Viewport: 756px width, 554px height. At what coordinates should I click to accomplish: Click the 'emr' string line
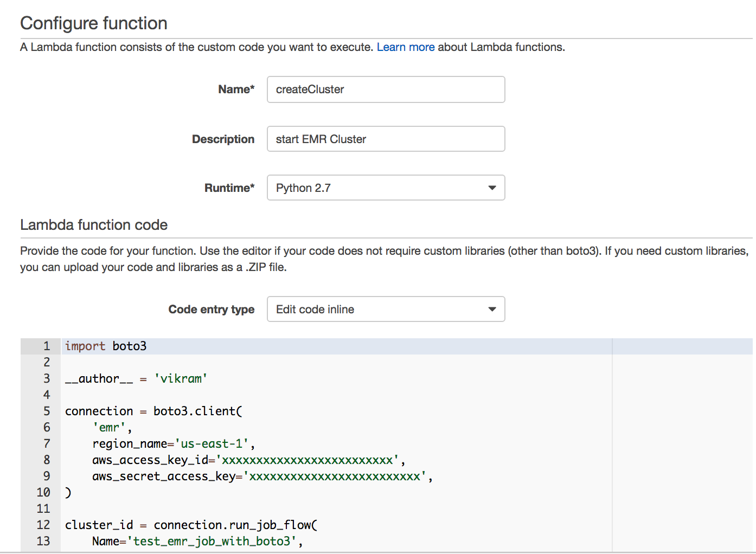[112, 428]
